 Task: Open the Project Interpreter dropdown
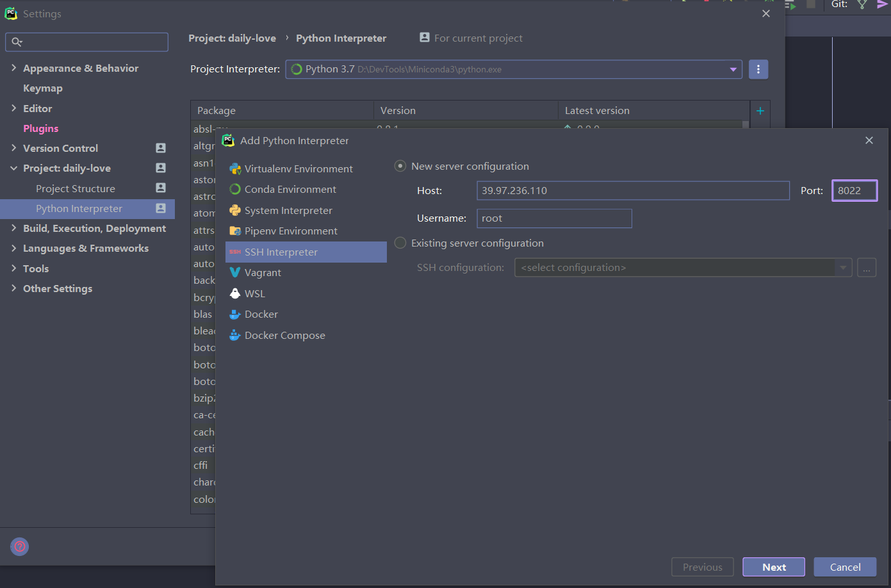(733, 69)
